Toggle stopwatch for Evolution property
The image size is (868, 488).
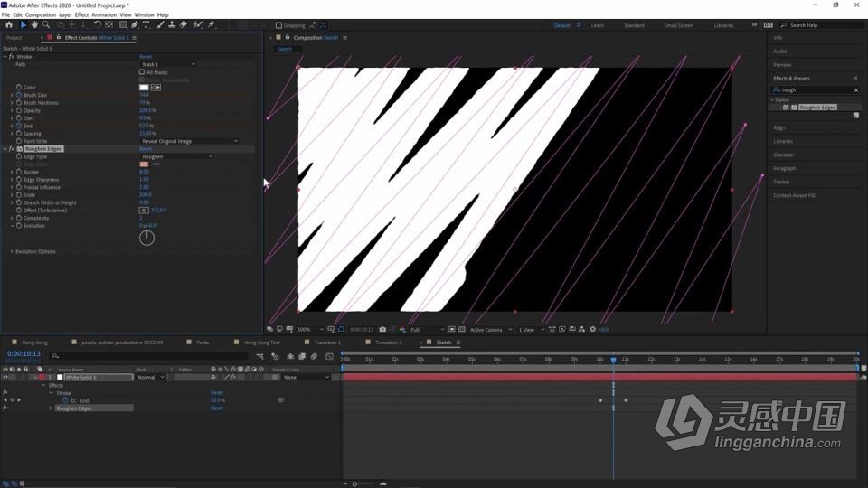click(19, 226)
